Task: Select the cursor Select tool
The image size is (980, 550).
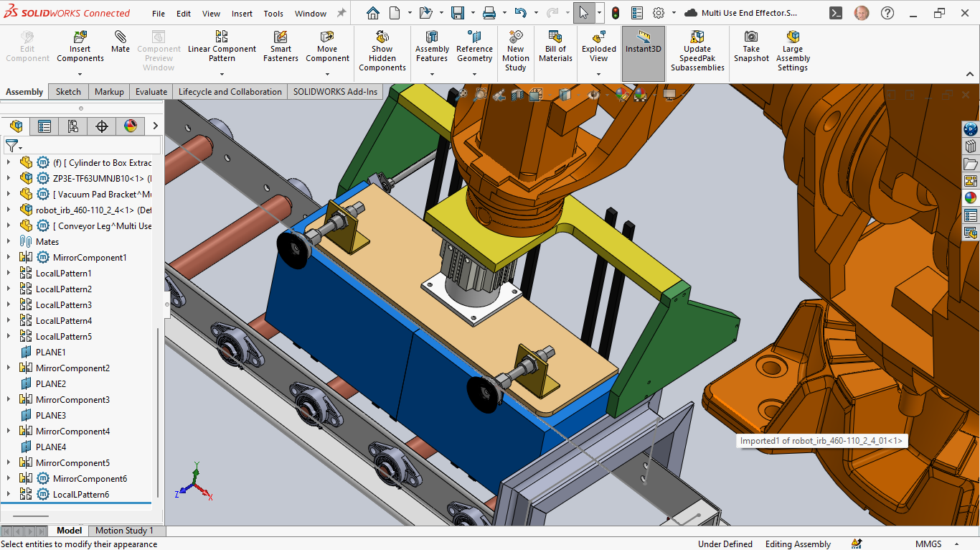Action: (584, 13)
